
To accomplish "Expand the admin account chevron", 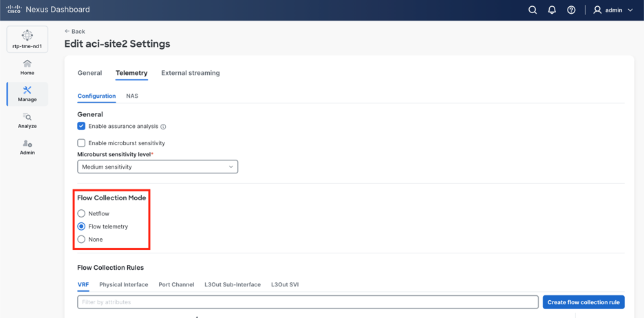I will coord(630,10).
